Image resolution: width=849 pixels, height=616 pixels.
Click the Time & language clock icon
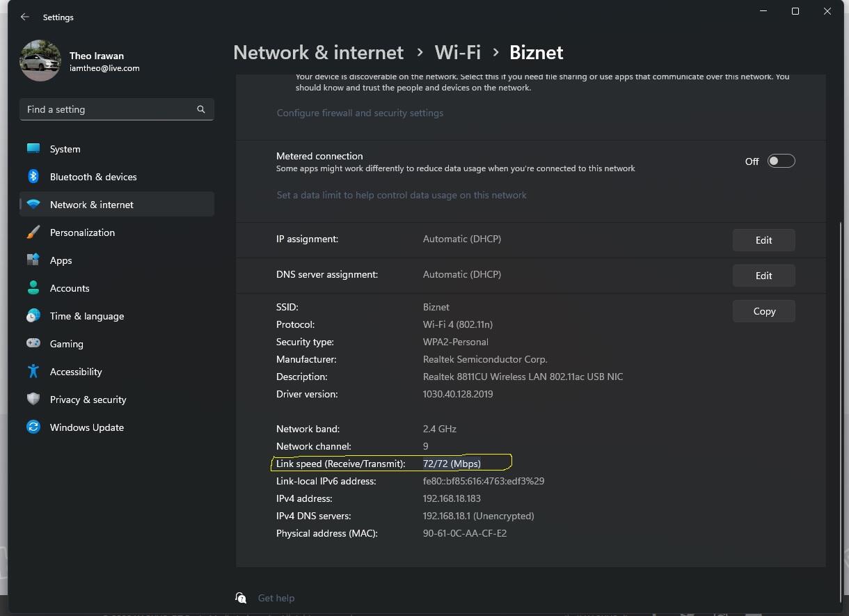(33, 316)
